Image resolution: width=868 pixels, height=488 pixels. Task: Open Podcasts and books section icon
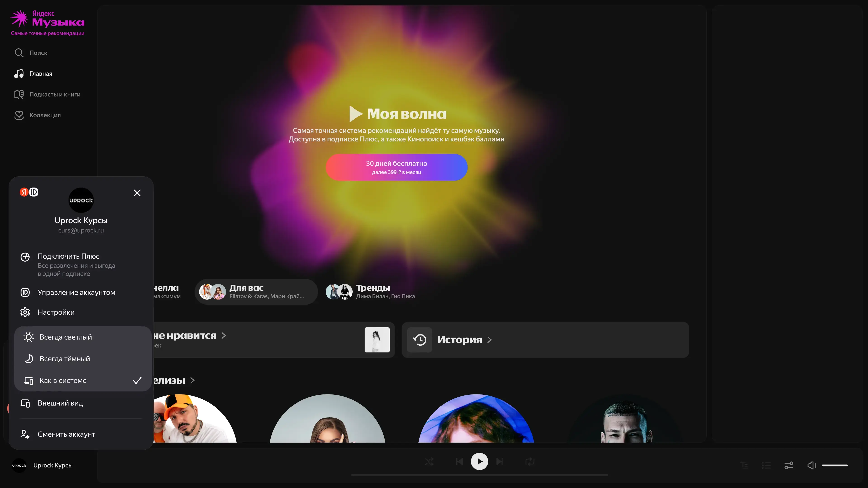pos(19,95)
